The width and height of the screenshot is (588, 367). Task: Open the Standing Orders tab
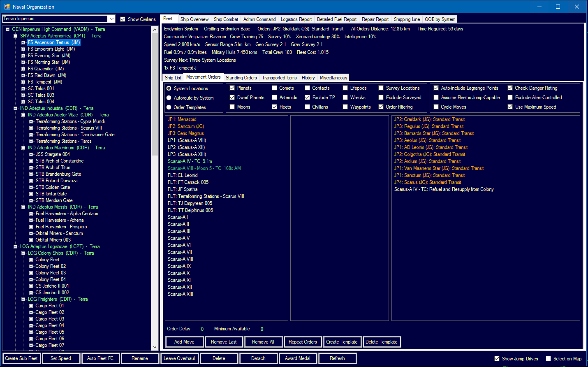241,78
